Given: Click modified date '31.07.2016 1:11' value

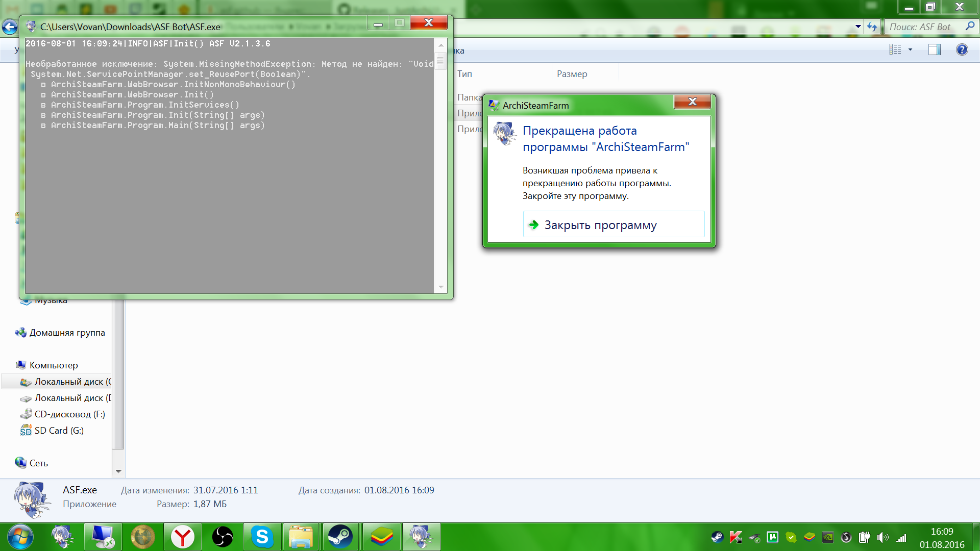Looking at the screenshot, I should click(226, 490).
